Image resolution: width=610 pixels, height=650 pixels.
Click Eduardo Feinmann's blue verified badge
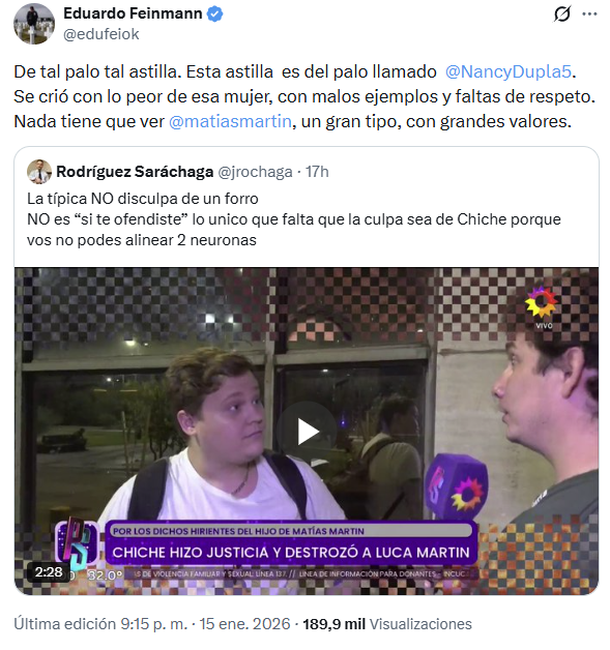click(215, 14)
